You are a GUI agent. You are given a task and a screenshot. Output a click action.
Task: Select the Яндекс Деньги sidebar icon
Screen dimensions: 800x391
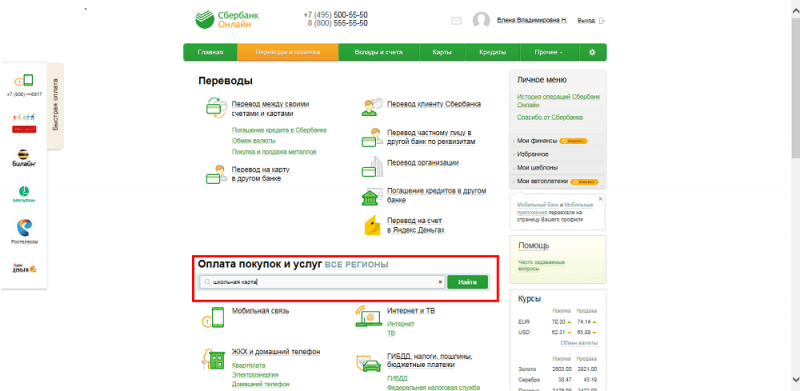tap(24, 268)
